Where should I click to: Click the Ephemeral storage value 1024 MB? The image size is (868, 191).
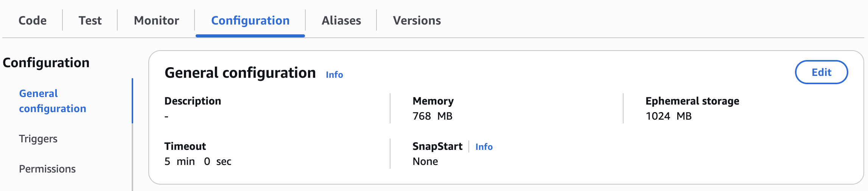coord(669,116)
